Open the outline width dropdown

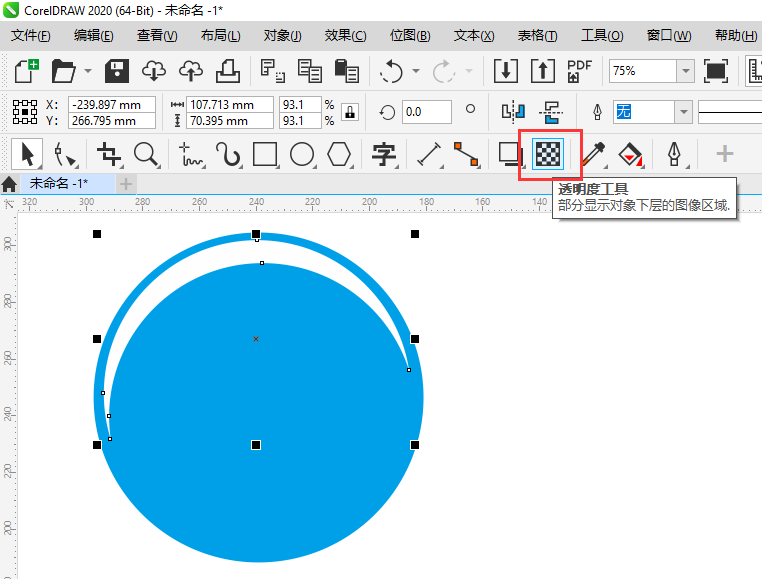pyautogui.click(x=684, y=112)
